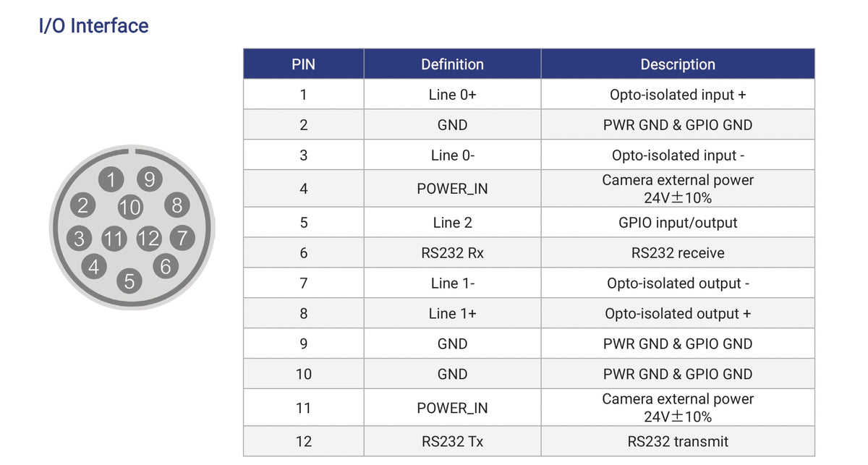
Task: Click the RS232 transmit description cell
Action: [678, 441]
